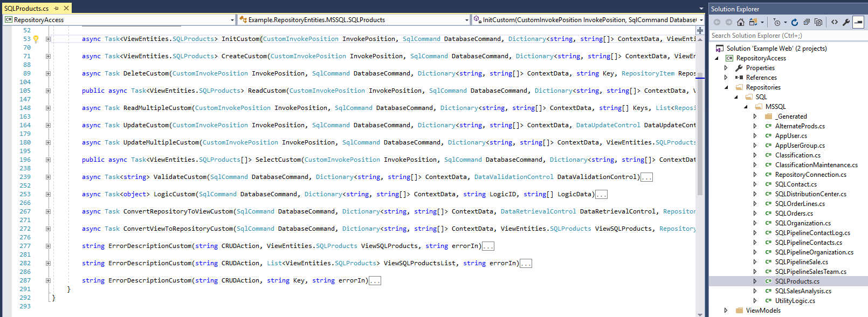Click collapsed ellipsis box after ValidateCustom signature
The height and width of the screenshot is (317, 868).
pos(646,177)
